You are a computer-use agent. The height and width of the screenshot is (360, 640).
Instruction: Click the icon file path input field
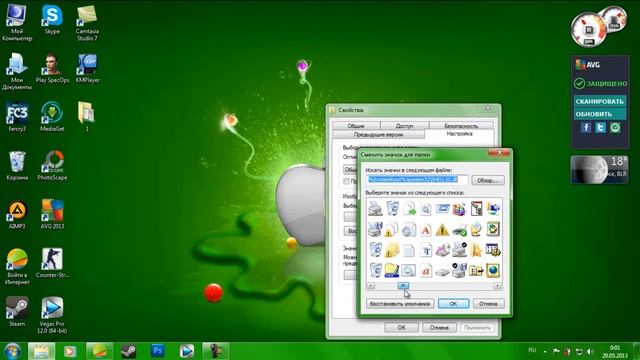pyautogui.click(x=417, y=180)
